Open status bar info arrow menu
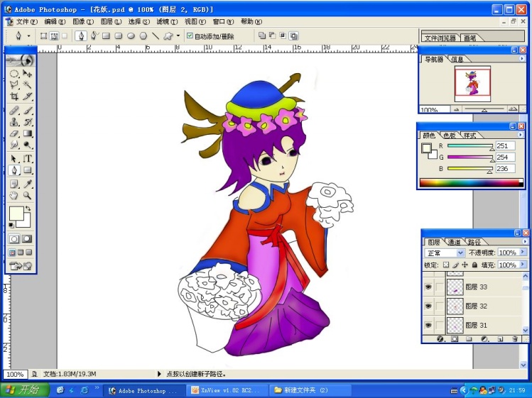 (x=159, y=374)
